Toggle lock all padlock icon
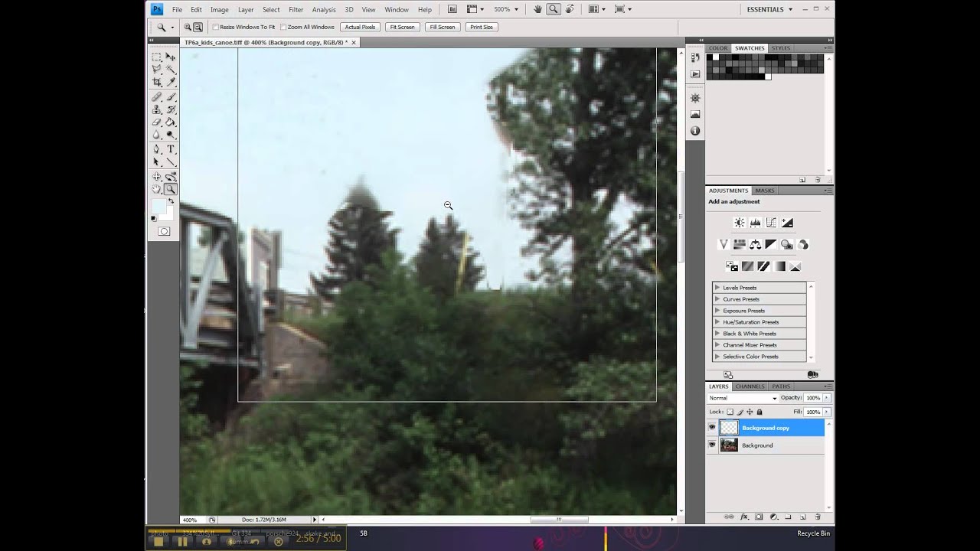Viewport: 980px width, 551px height. 759,412
